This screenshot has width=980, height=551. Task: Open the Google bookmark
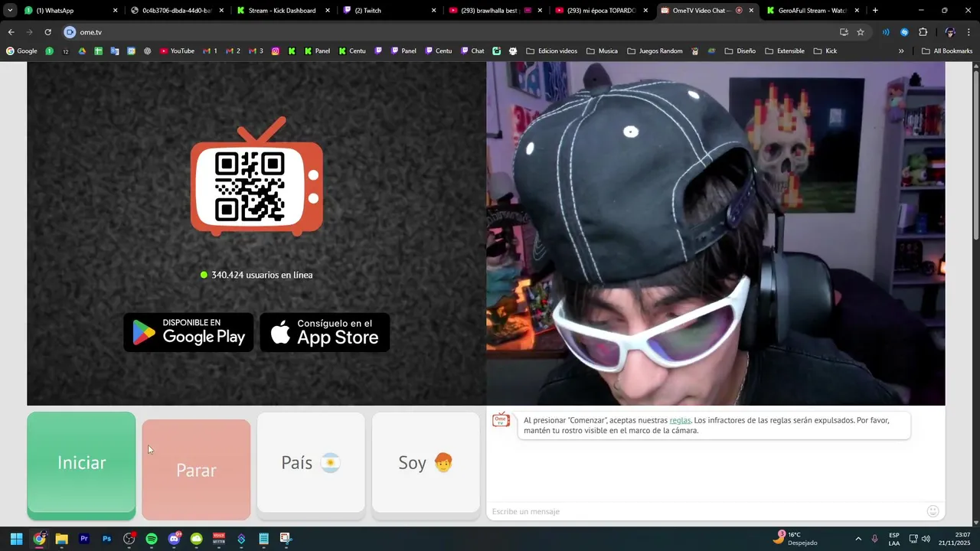click(21, 51)
